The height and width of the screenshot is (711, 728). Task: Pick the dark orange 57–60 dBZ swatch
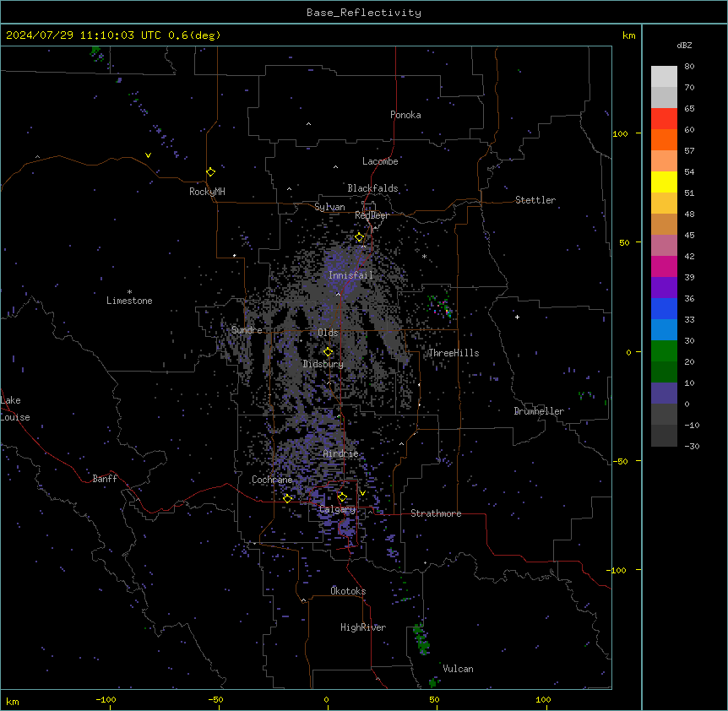[664, 139]
